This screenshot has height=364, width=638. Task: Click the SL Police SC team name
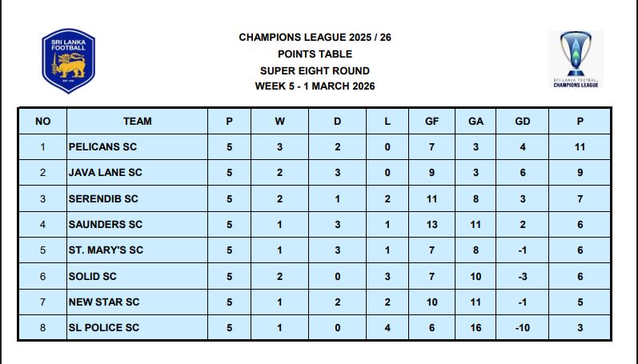104,328
